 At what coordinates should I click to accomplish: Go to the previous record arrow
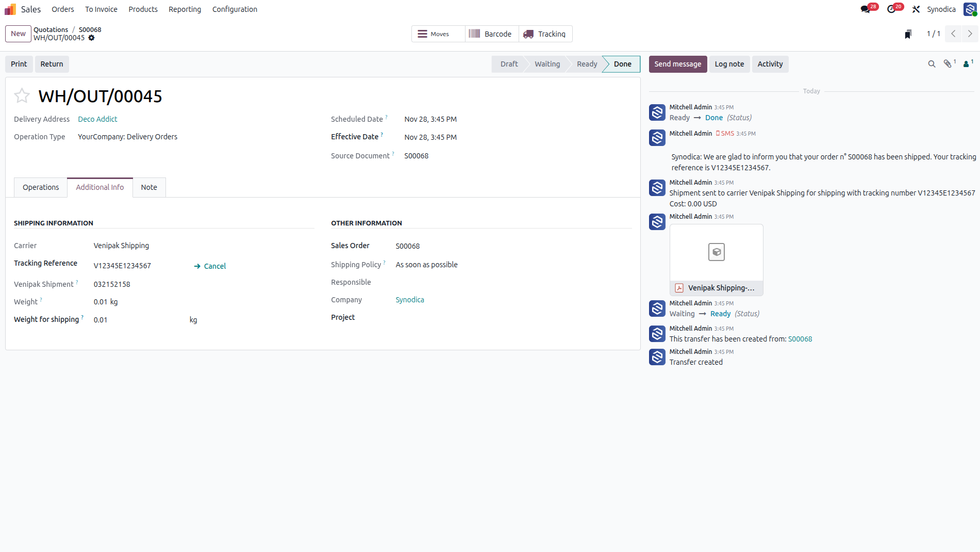pos(954,34)
